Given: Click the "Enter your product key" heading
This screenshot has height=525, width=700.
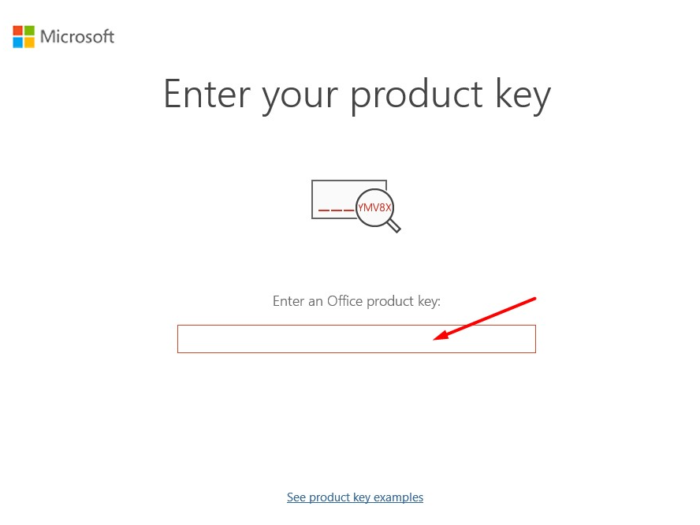Looking at the screenshot, I should pyautogui.click(x=356, y=95).
